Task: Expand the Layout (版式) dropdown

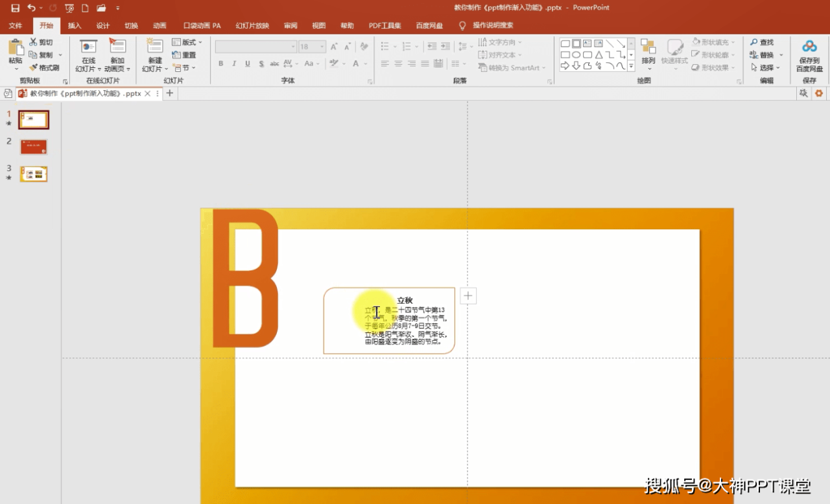Action: pos(187,42)
